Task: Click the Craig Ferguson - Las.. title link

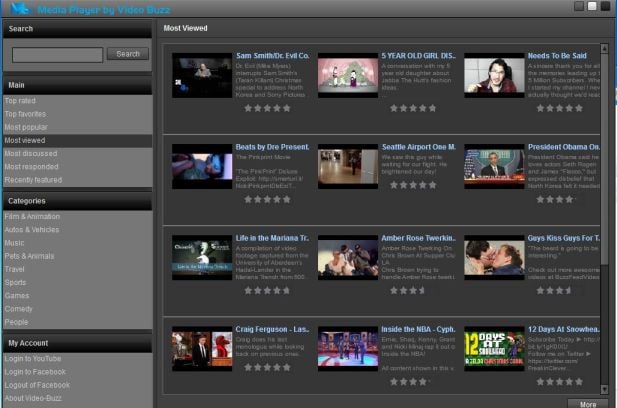Action: [x=272, y=329]
